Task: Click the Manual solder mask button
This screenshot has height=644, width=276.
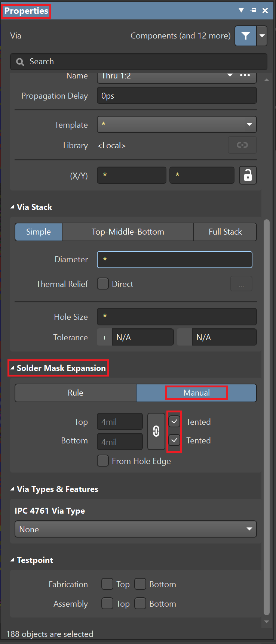Action: (x=197, y=393)
